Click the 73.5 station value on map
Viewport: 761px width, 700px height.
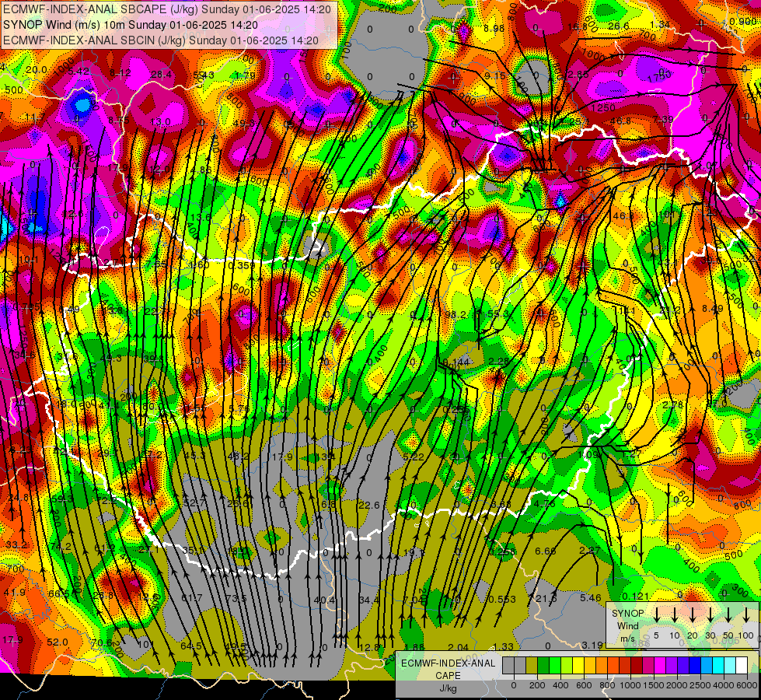(236, 598)
